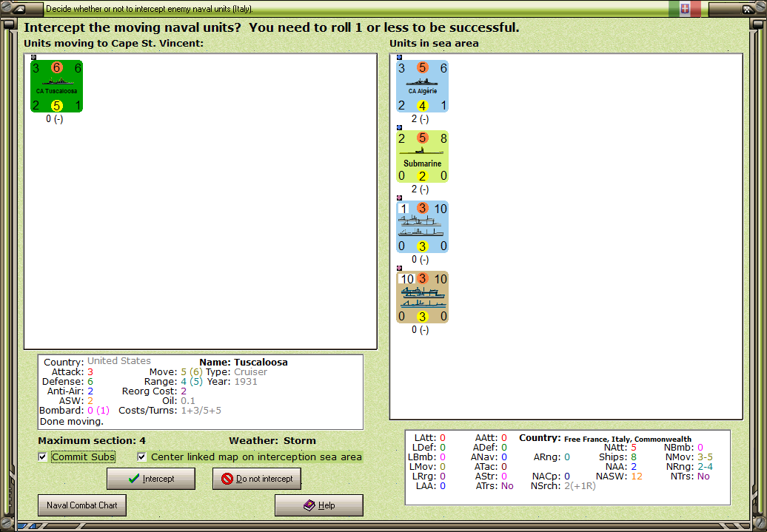Select the CA Algérie cruiser unit
Viewport: 767px width, 532px height.
422,87
